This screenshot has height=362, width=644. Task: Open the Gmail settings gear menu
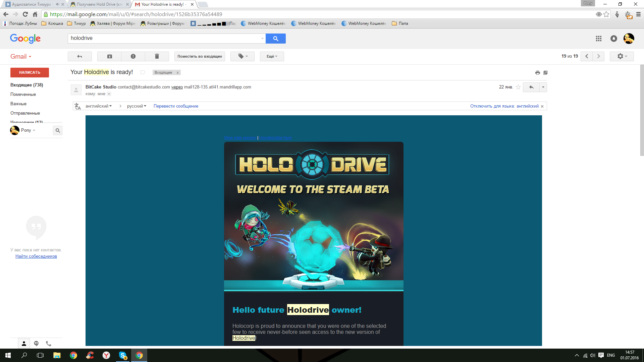coord(622,56)
